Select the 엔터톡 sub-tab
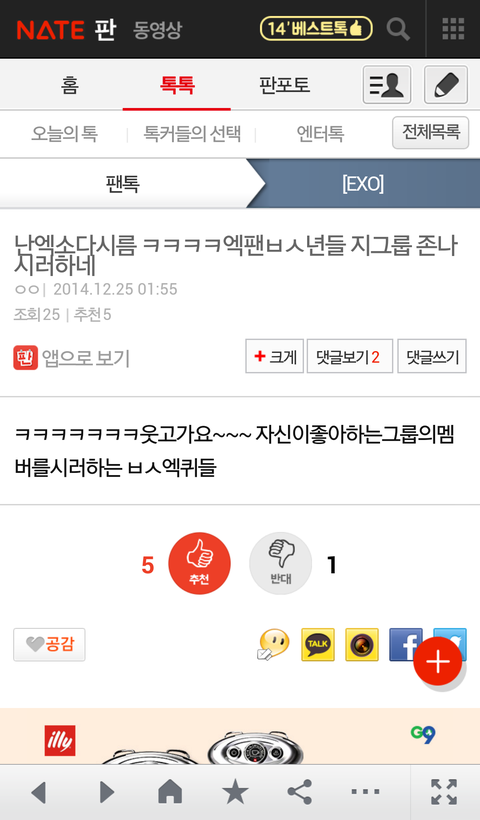The image size is (480, 820). [x=320, y=134]
